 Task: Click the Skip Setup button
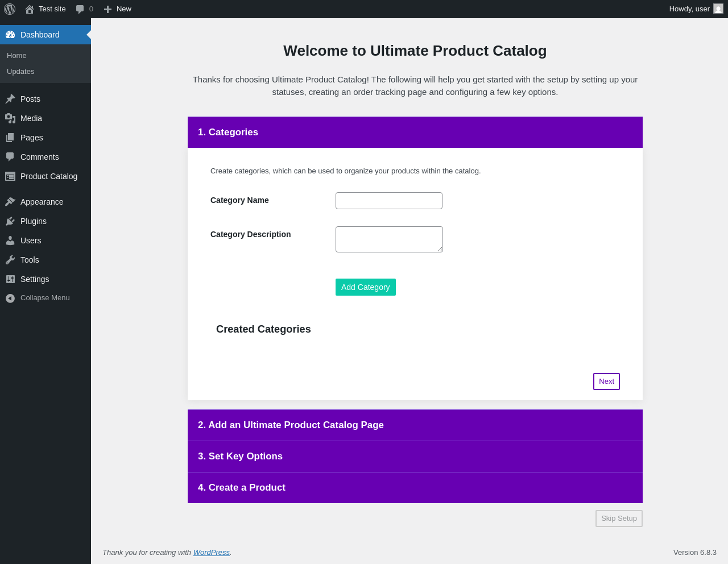pyautogui.click(x=619, y=519)
